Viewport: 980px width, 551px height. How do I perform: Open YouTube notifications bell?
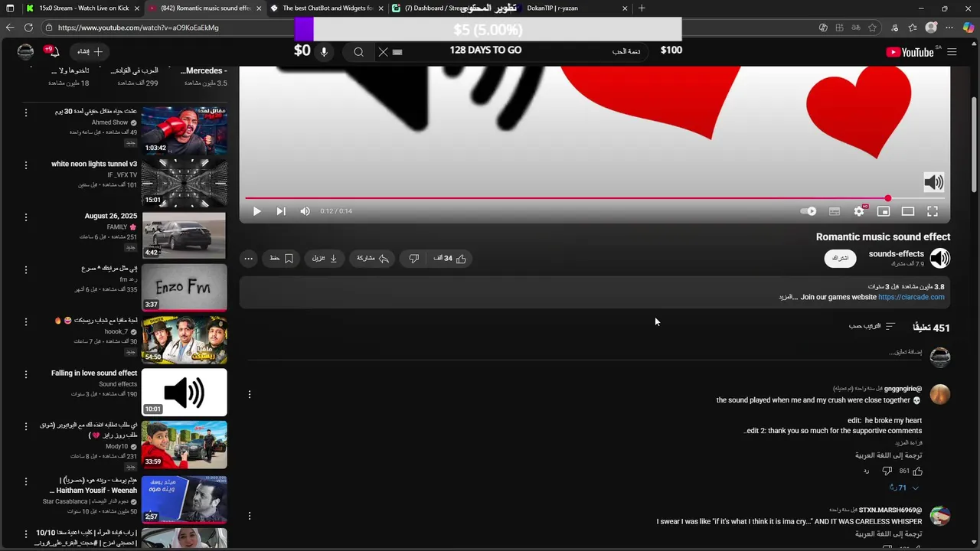coord(54,51)
